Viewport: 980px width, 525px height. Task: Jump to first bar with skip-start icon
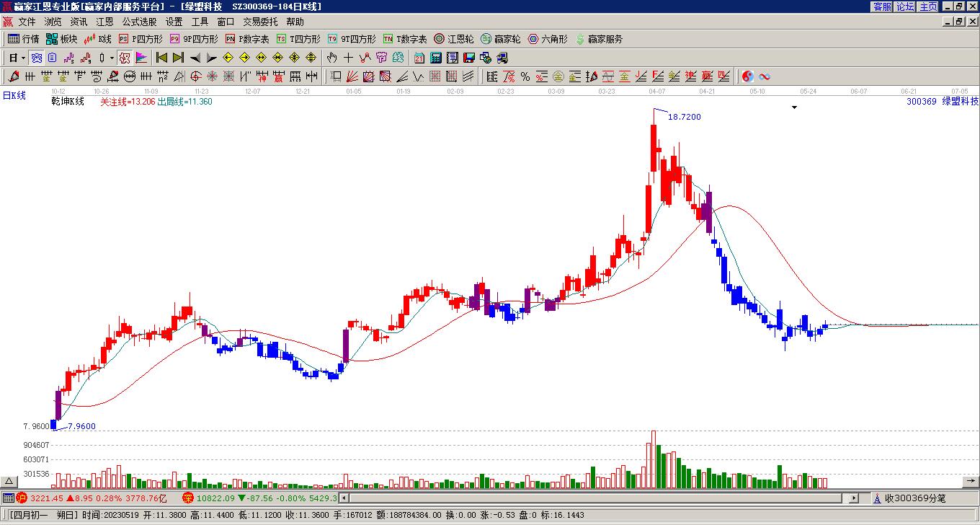(x=161, y=58)
